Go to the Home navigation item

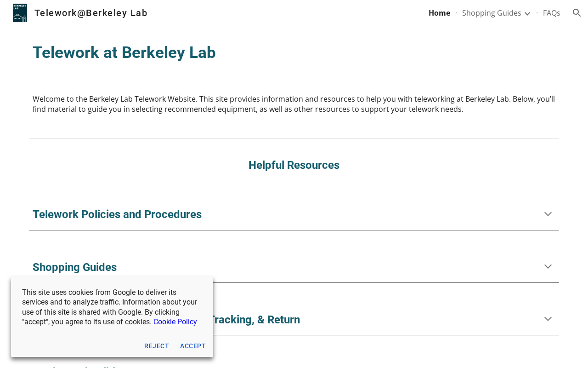(439, 13)
